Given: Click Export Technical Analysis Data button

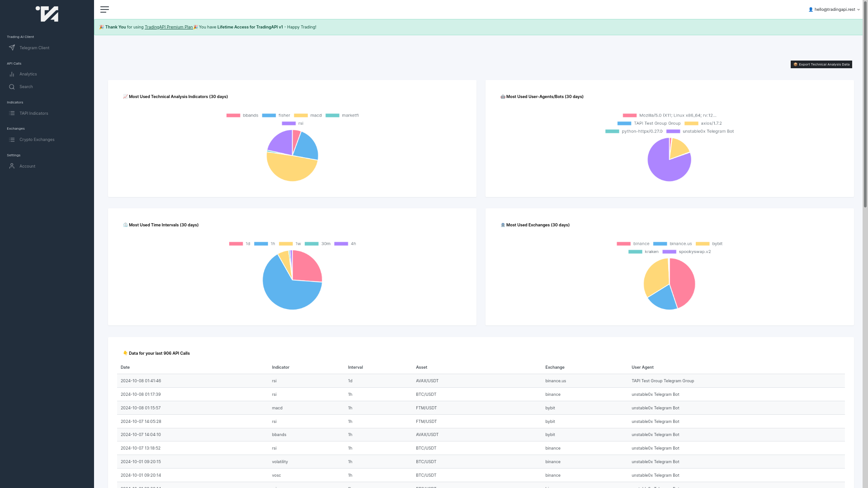Looking at the screenshot, I should click(x=821, y=65).
